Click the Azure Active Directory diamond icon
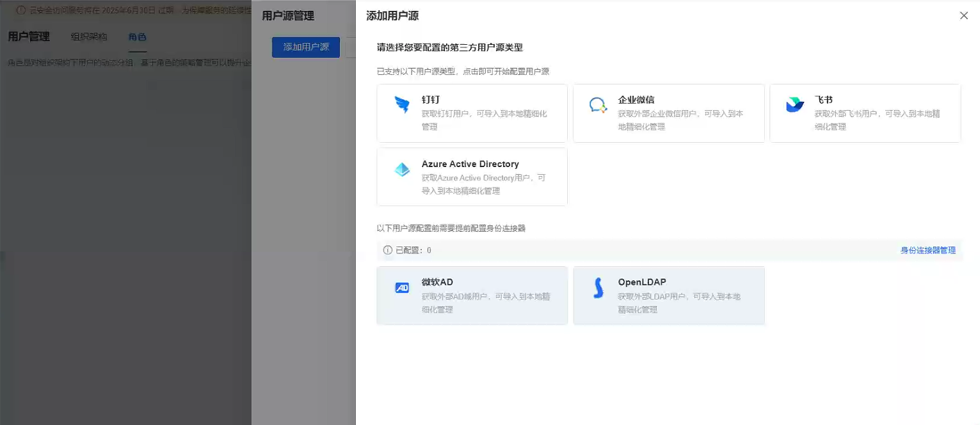 pos(402,170)
